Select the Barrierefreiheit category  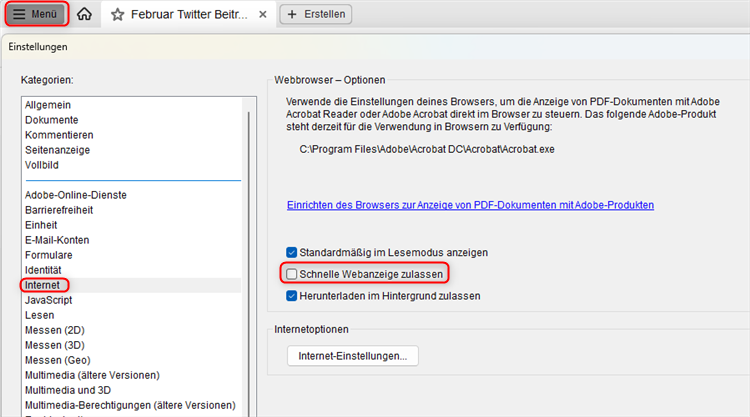click(x=59, y=210)
